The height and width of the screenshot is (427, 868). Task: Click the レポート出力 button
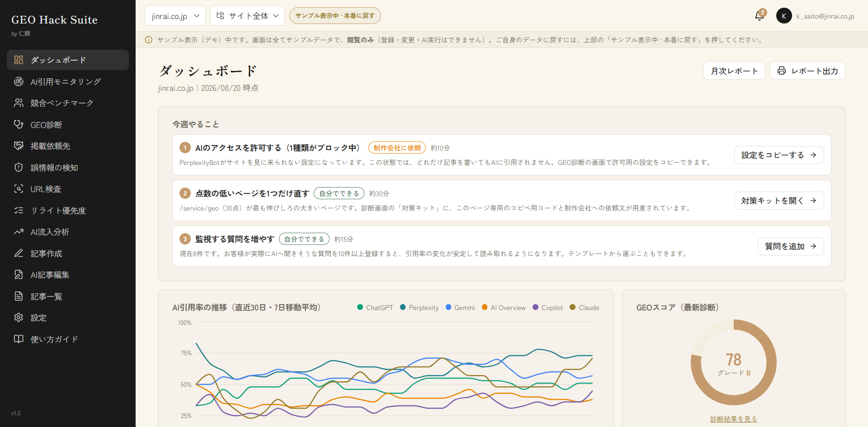click(x=807, y=70)
